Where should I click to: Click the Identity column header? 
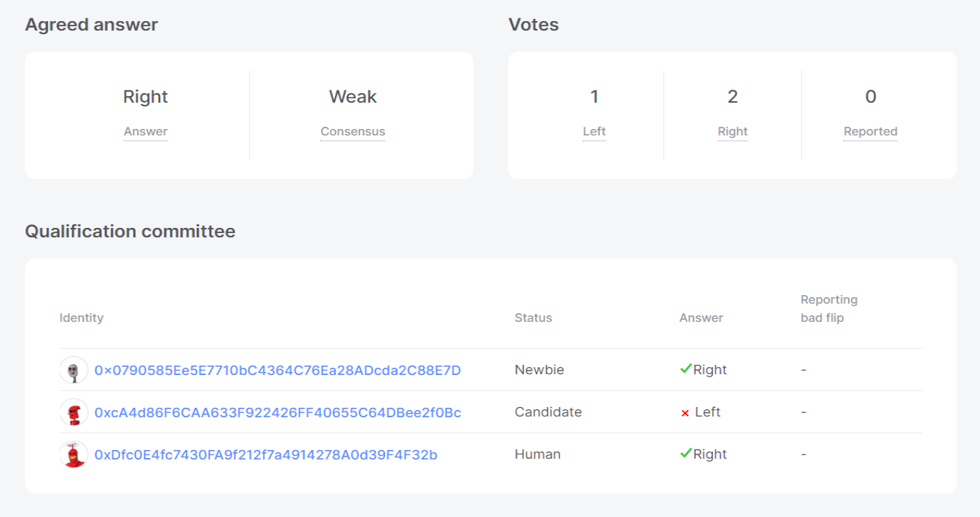(82, 317)
